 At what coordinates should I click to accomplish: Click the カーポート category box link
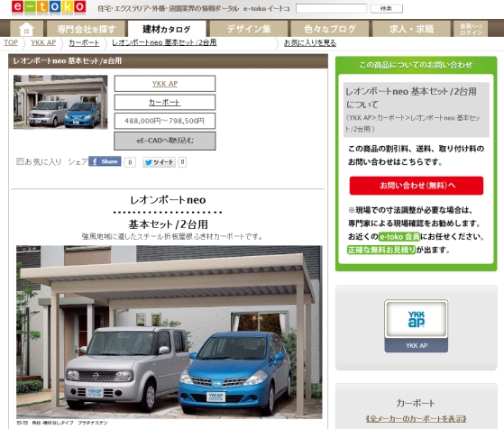(165, 102)
